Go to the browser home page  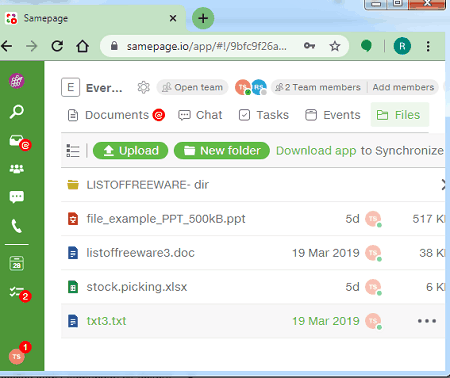point(82,46)
